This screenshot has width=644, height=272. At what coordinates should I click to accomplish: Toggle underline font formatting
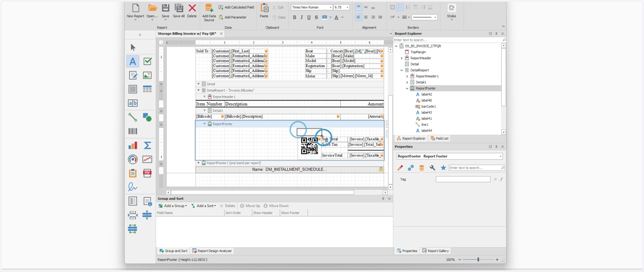point(309,17)
